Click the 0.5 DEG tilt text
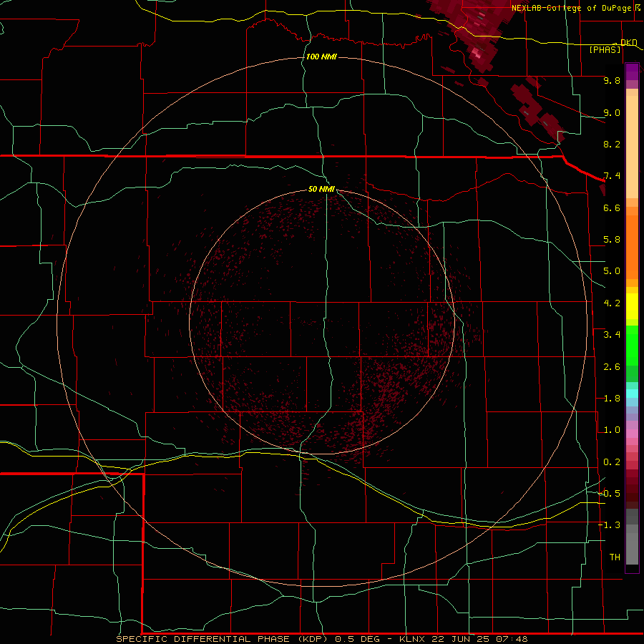This screenshot has height=644, width=644. coord(356,639)
